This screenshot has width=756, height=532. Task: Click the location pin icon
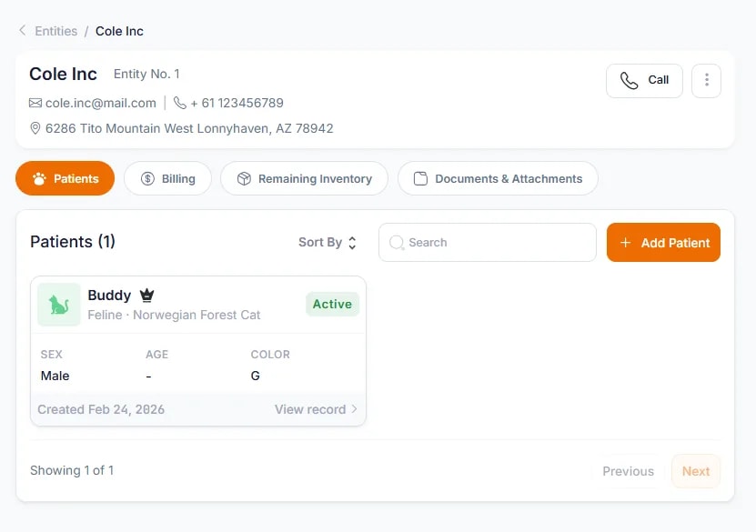[35, 128]
